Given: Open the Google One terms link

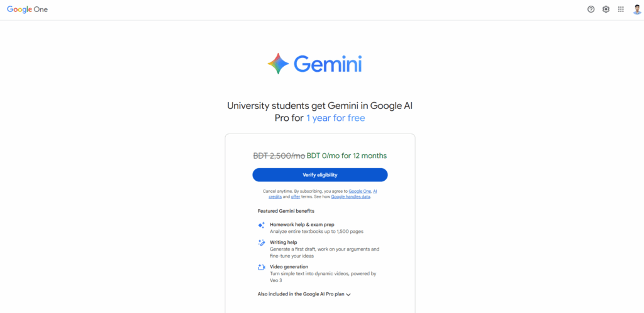Looking at the screenshot, I should 359,191.
